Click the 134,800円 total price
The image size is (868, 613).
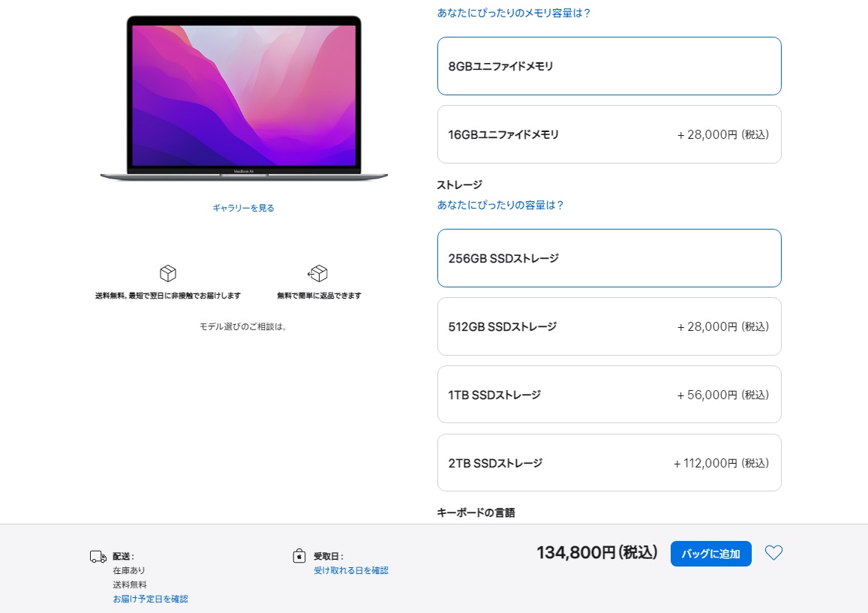(x=596, y=552)
